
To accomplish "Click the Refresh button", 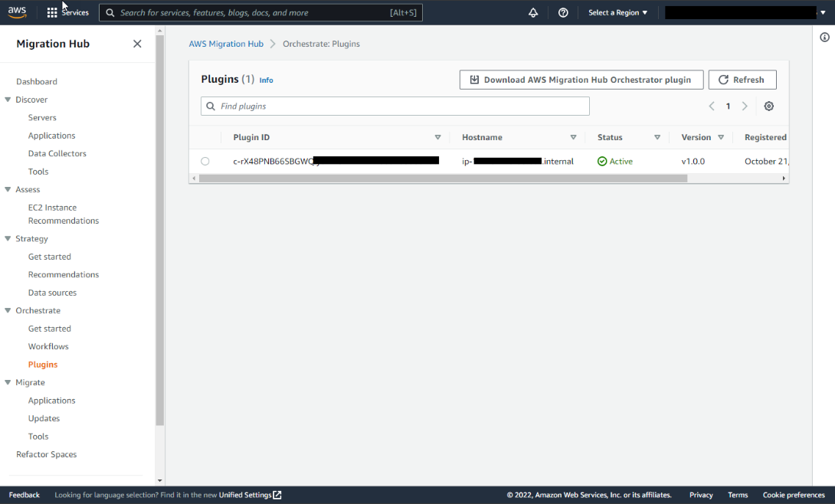I will pyautogui.click(x=742, y=80).
